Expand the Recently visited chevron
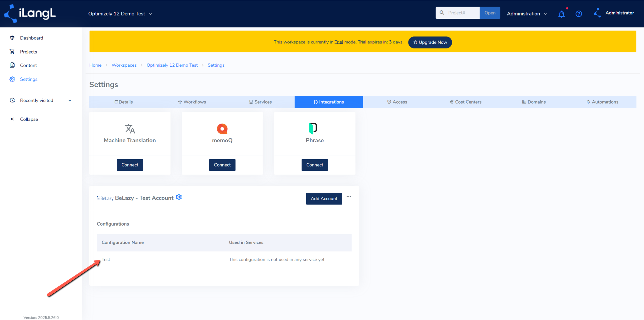Image resolution: width=644 pixels, height=320 pixels. click(70, 100)
